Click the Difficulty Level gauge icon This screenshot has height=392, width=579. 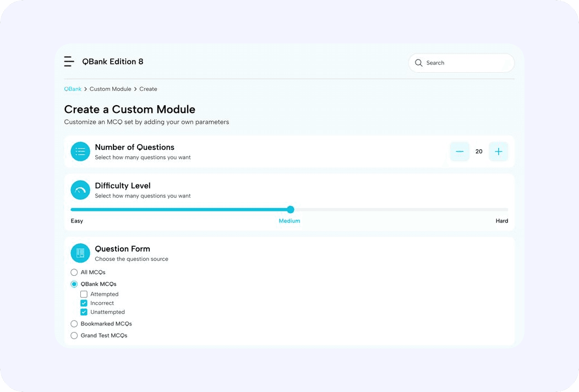pos(80,190)
